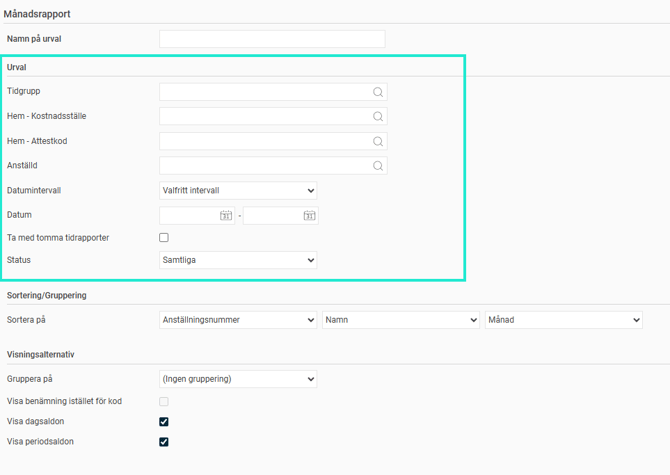Expand the Gruppera på dropdown
The width and height of the screenshot is (670, 475).
pos(238,379)
